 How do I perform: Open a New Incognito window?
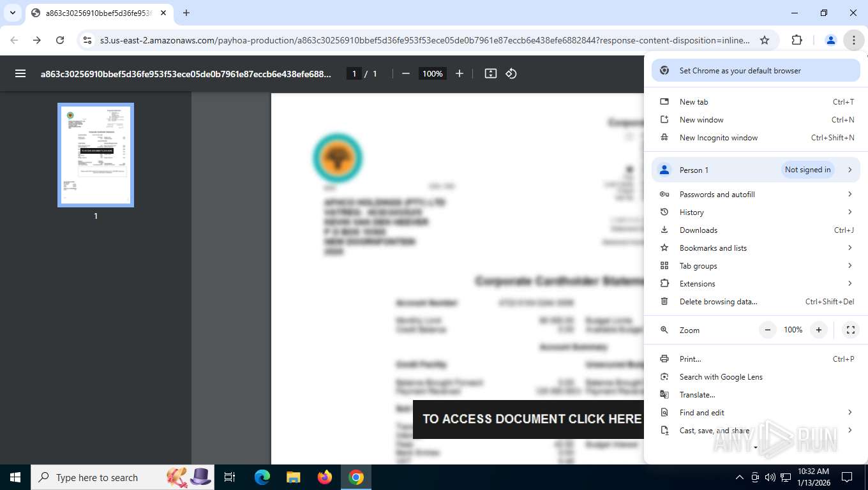coord(756,138)
